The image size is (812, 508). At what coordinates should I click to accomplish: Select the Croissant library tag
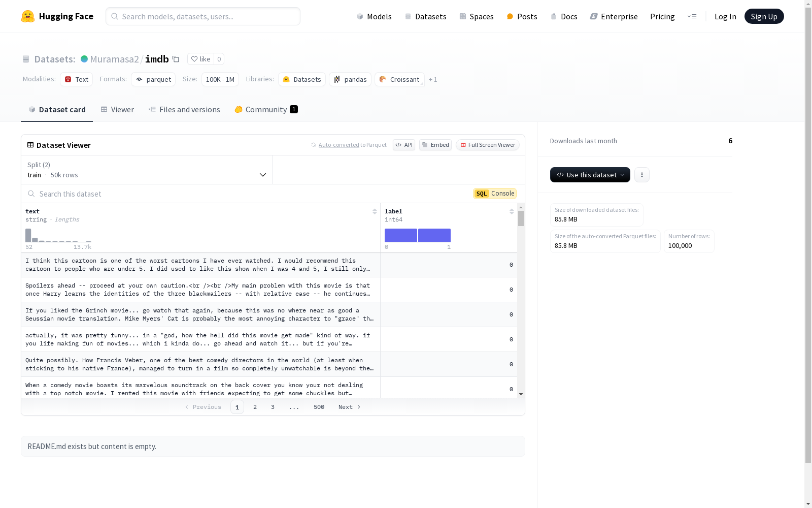click(x=399, y=79)
